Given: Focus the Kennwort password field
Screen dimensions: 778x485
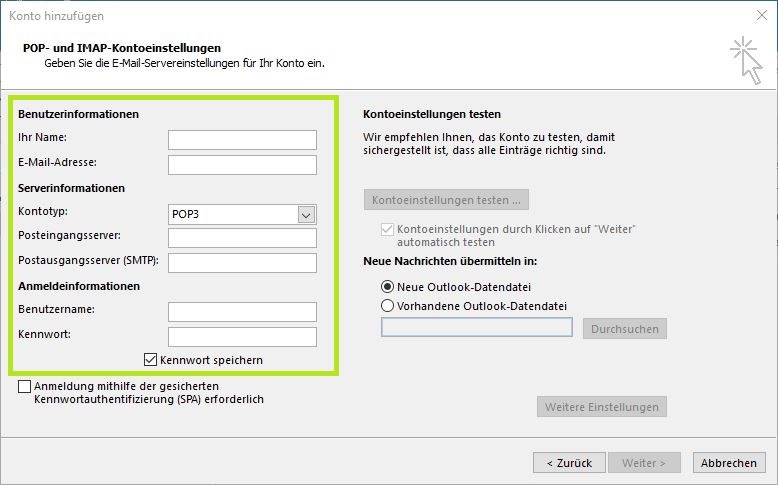Looking at the screenshot, I should (x=242, y=337).
